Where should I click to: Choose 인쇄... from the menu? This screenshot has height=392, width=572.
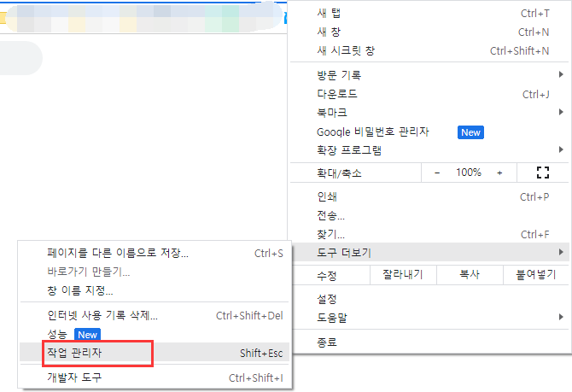coord(328,197)
